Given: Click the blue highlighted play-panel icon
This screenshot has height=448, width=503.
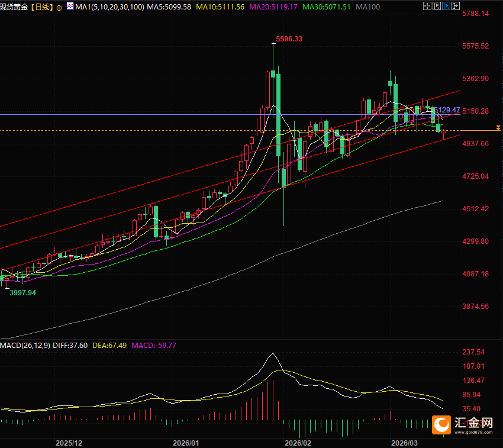Looking at the screenshot, I should pyautogui.click(x=446, y=6).
